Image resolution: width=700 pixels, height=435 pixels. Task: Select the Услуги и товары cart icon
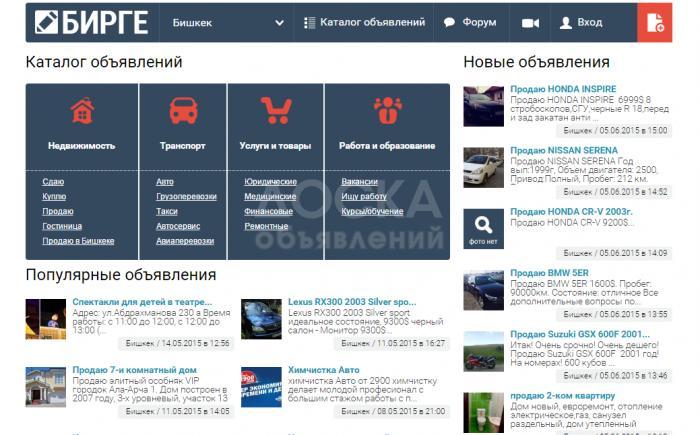coord(275,110)
